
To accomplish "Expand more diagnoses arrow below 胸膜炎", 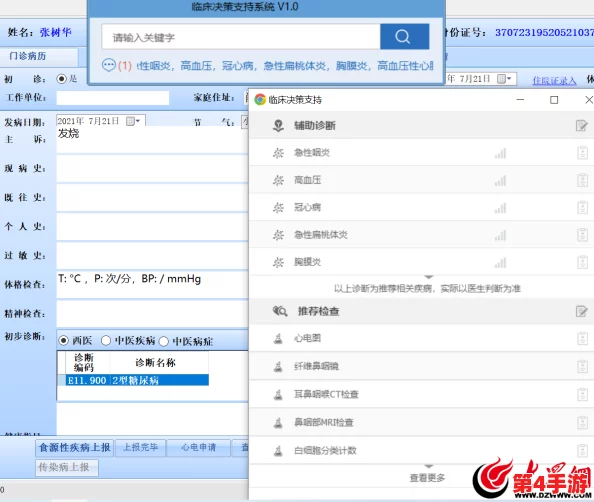I will pyautogui.click(x=428, y=277).
